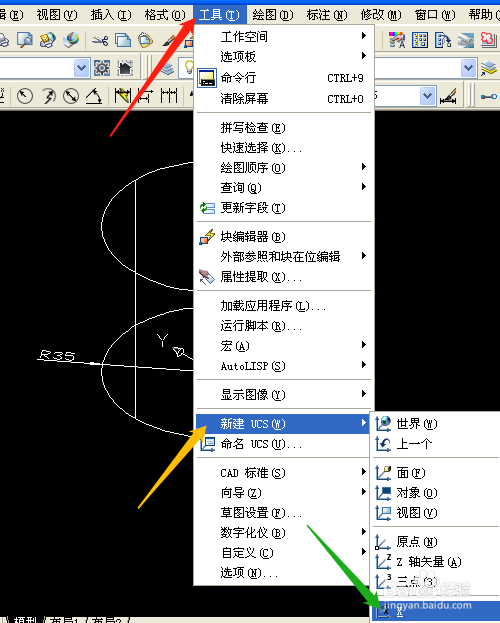500x623 pixels.
Task: Open the 视图 menu
Action: coord(57,15)
